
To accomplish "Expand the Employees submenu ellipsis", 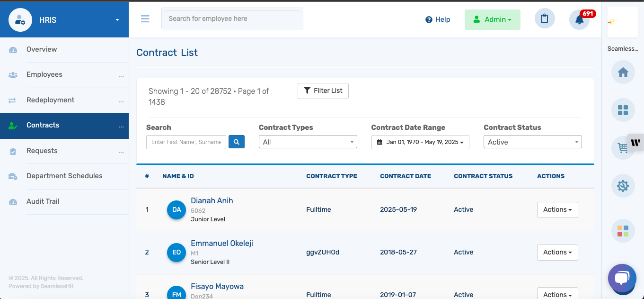I will pos(121,76).
